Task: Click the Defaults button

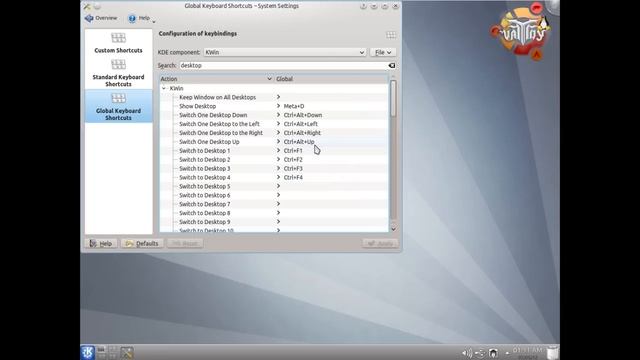Action: coord(142,243)
